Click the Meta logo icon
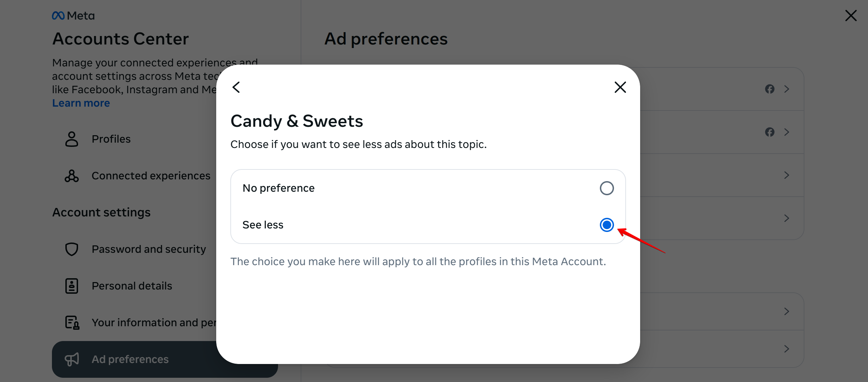Screen dimensions: 868x382 tap(58, 16)
